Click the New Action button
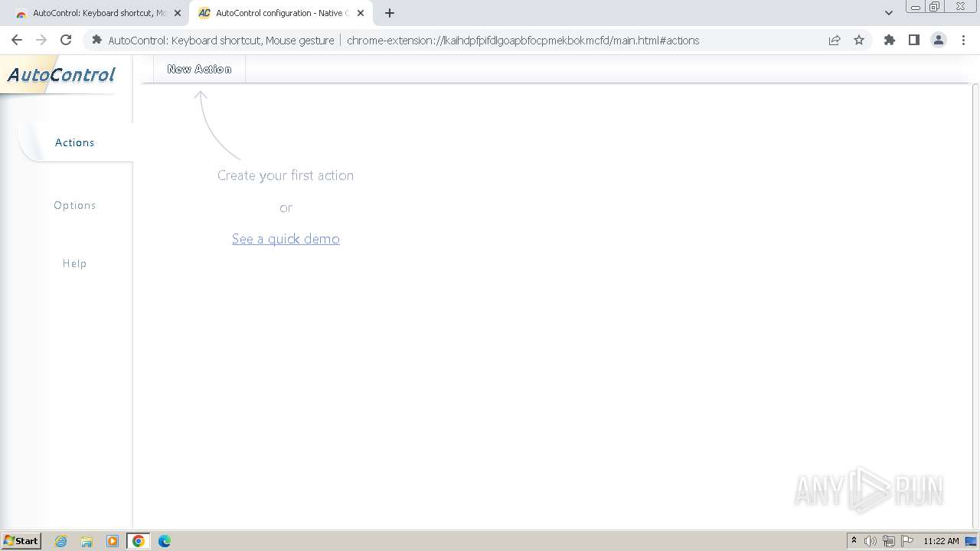The height and width of the screenshot is (551, 980). click(199, 69)
